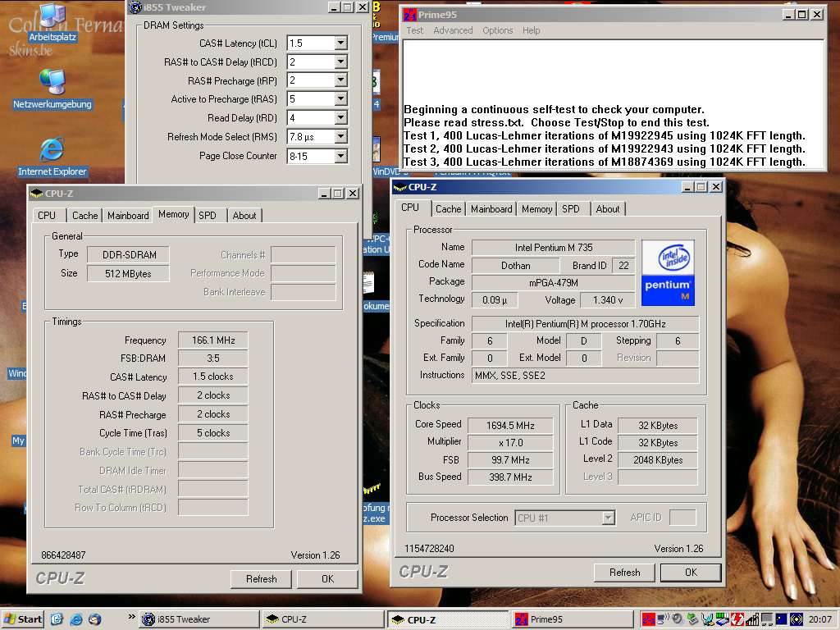Click the green battery bars tray icon
Image resolution: width=840 pixels, height=630 pixels.
(722, 619)
